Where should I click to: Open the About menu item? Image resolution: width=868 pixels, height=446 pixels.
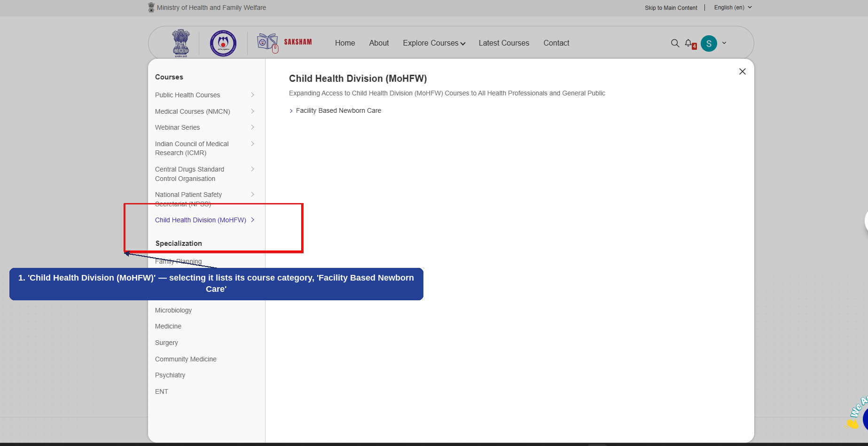click(379, 43)
